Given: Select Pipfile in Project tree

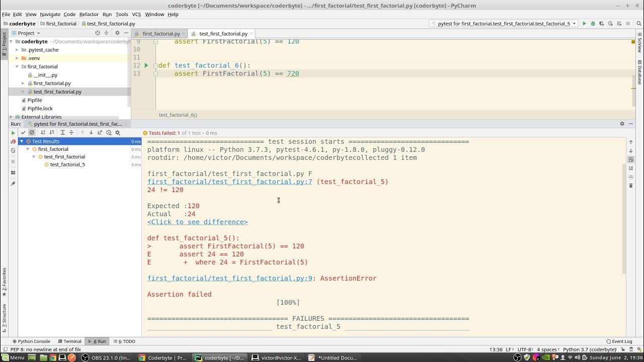Looking at the screenshot, I should click(x=35, y=100).
